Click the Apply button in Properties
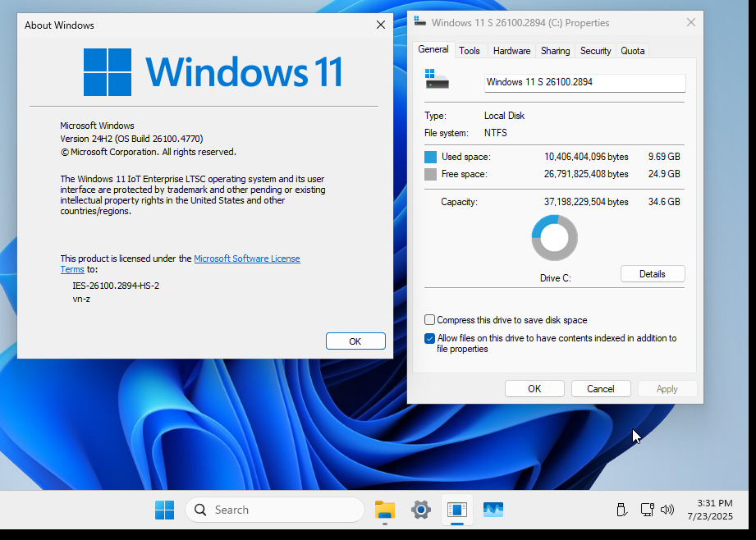Viewport: 756px width, 540px height. click(667, 389)
